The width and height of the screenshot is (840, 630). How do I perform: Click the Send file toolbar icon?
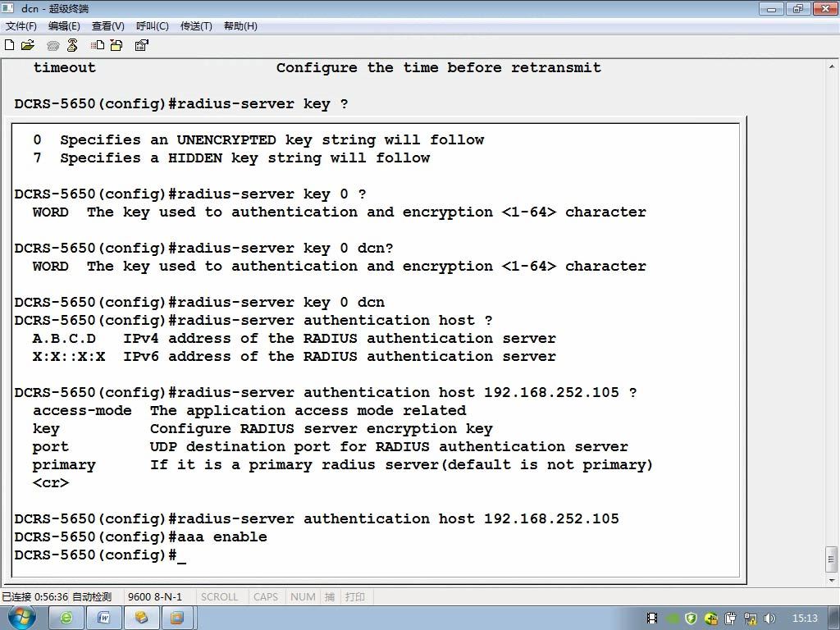click(x=98, y=45)
